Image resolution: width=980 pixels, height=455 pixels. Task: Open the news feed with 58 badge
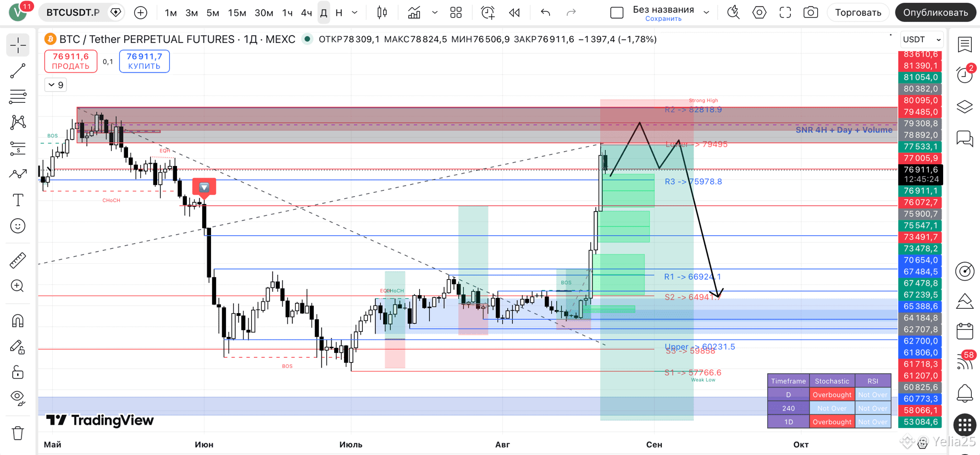pyautogui.click(x=965, y=361)
